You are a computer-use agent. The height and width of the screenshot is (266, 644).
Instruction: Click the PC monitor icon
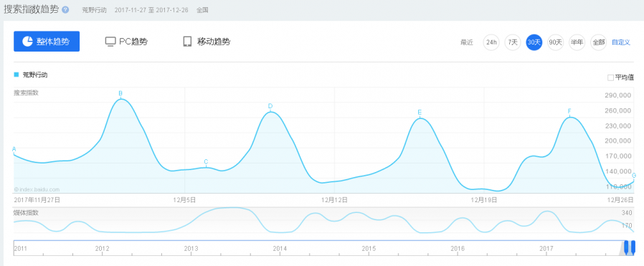point(110,42)
